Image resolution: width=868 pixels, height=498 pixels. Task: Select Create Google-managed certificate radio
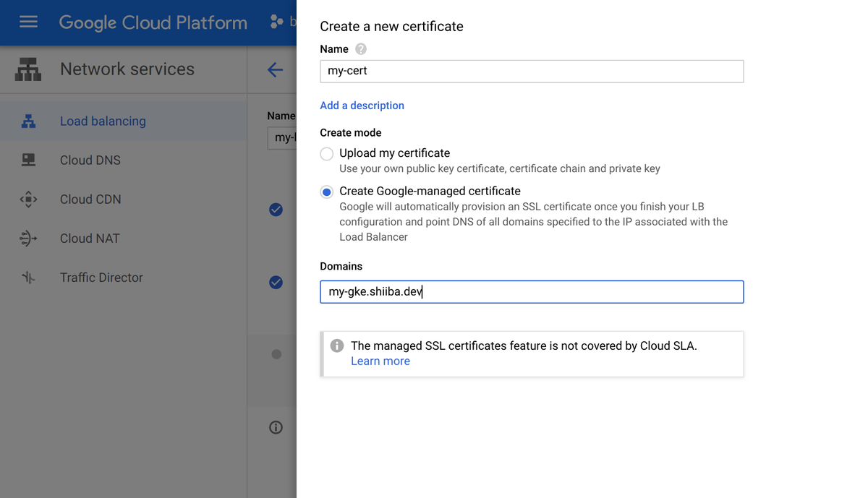pyautogui.click(x=327, y=192)
